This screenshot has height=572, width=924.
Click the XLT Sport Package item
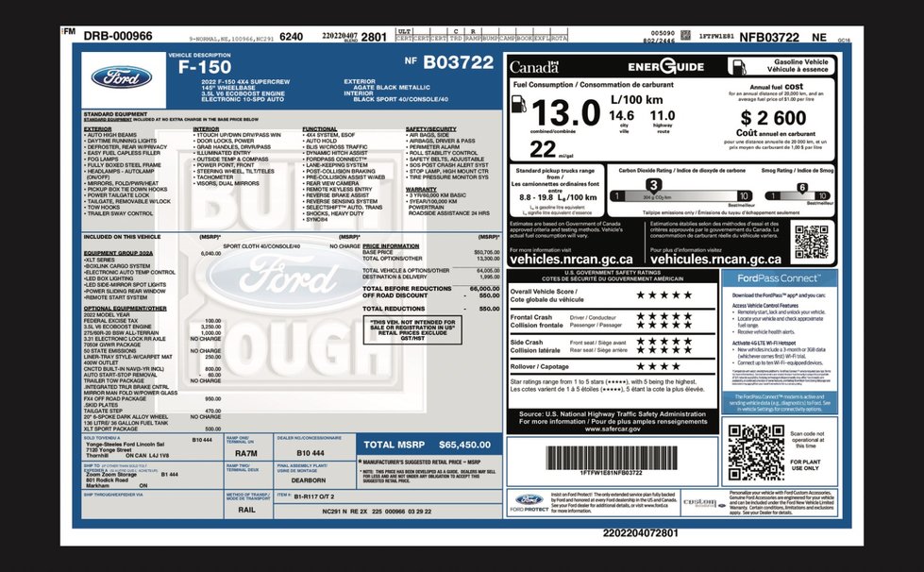pyautogui.click(x=152, y=429)
